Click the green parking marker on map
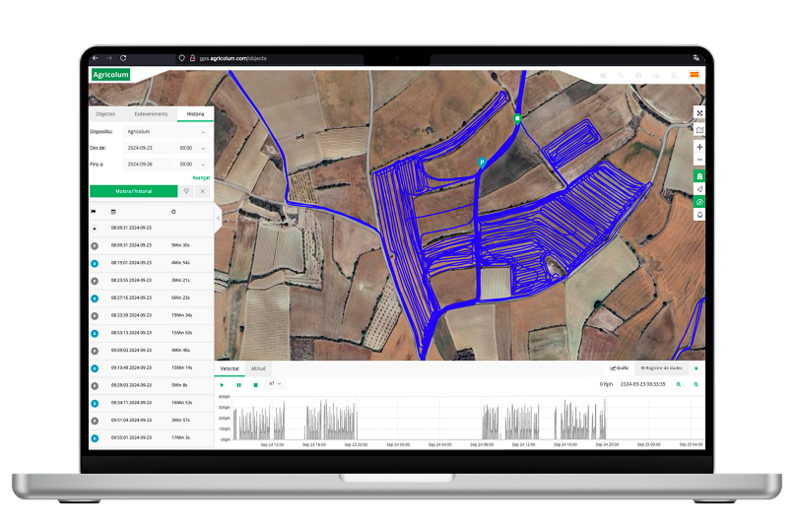This screenshot has height=532, width=794. click(482, 162)
